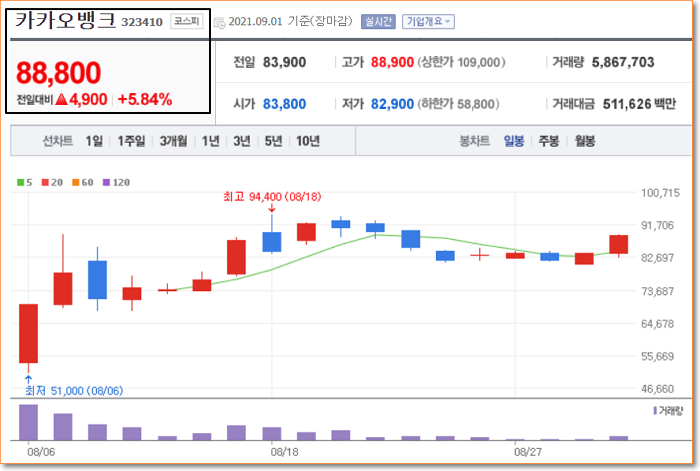
Task: Click the stock code 323410
Action: pyautogui.click(x=142, y=22)
